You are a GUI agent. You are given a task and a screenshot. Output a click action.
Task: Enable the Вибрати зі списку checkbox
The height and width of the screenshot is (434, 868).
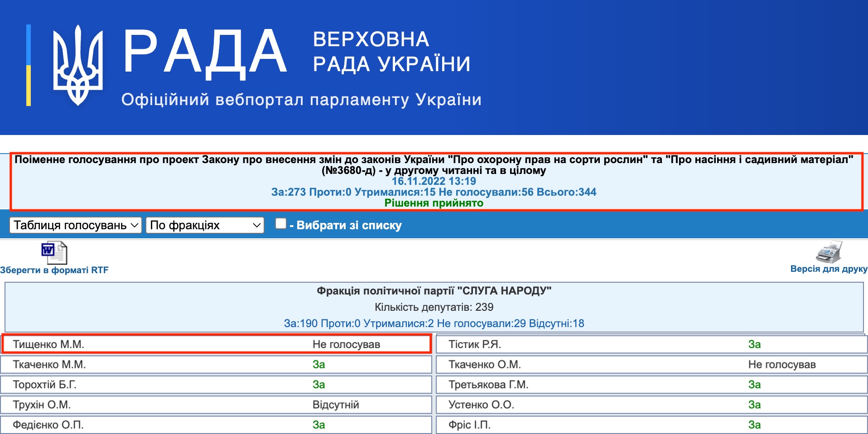pos(281,223)
